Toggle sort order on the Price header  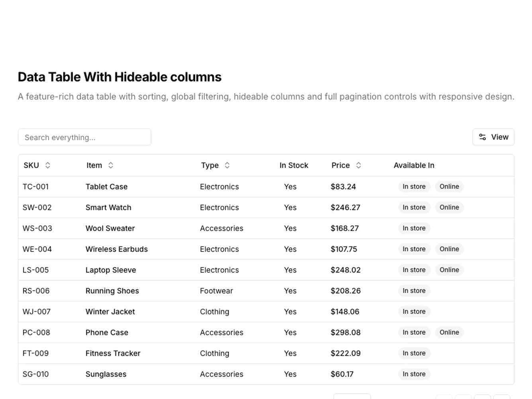coord(340,165)
